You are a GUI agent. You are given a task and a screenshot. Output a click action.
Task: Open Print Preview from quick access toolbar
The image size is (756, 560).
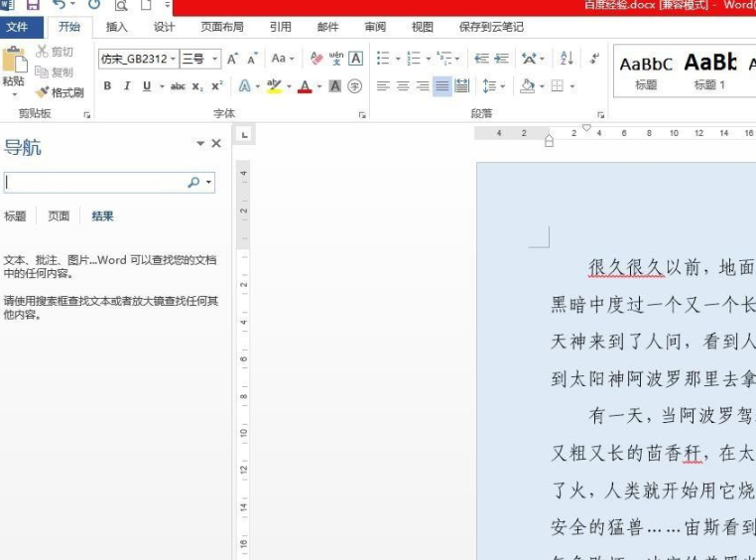point(121,5)
